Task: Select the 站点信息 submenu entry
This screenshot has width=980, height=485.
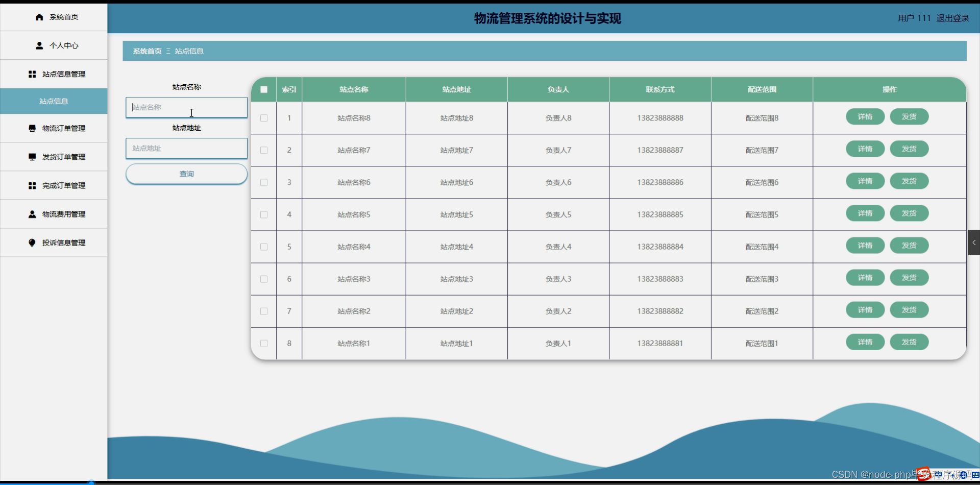Action: [54, 101]
